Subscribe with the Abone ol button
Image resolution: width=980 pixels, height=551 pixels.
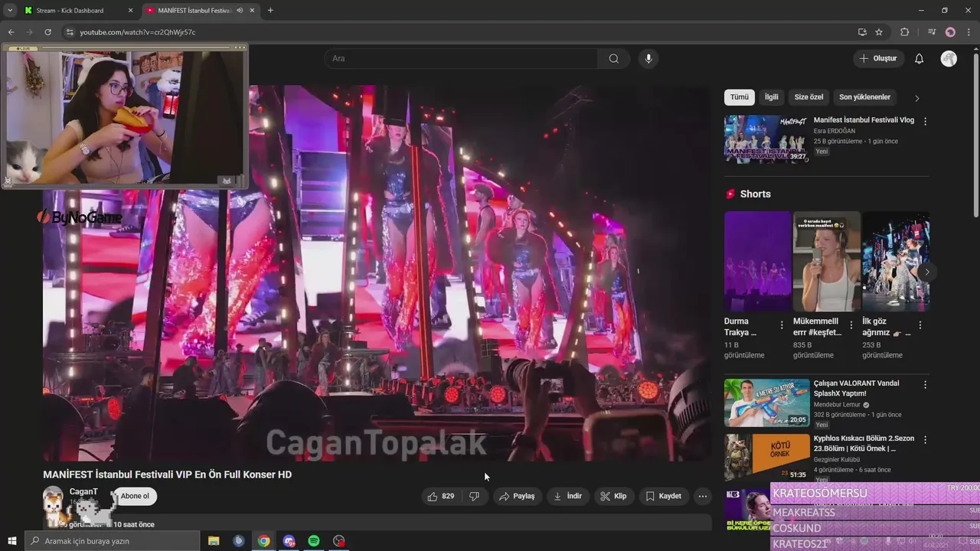click(135, 496)
